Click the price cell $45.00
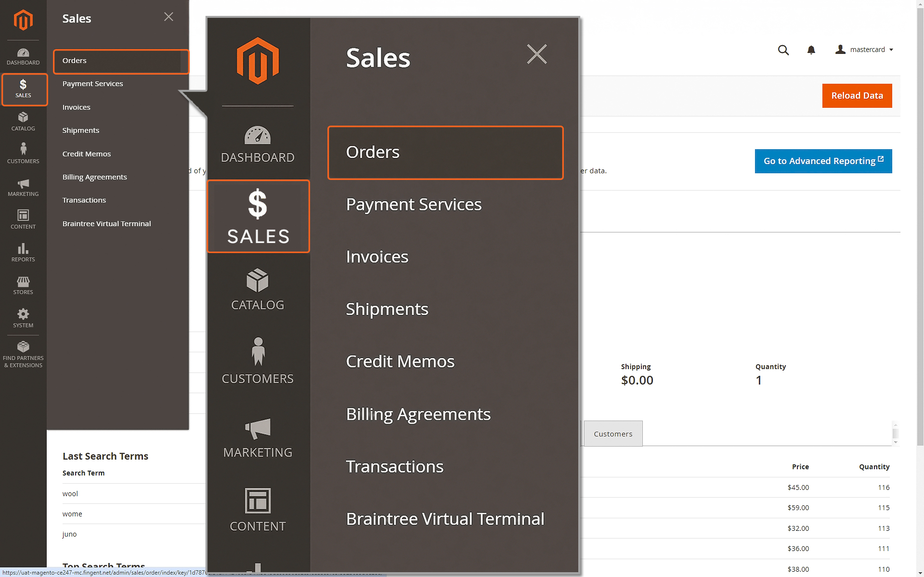 [x=798, y=487]
